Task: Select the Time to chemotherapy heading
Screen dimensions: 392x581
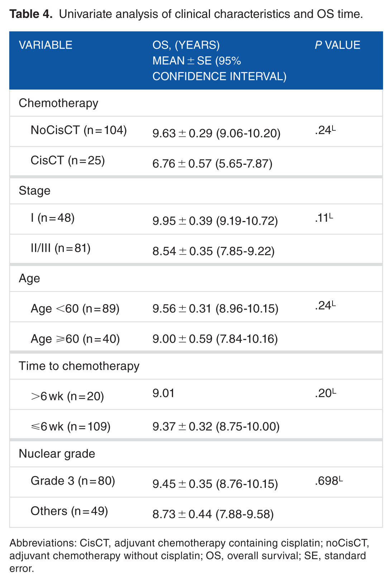Action: 79,366
